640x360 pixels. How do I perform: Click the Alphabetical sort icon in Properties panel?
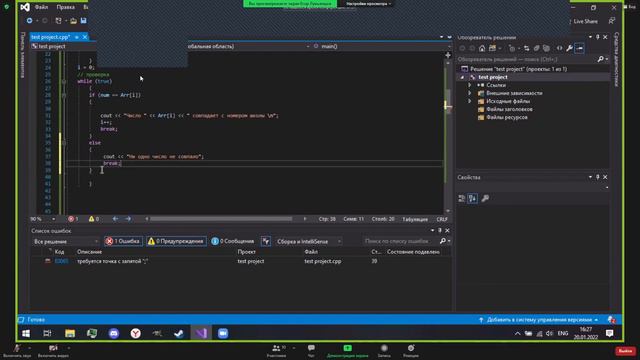pos(473,198)
